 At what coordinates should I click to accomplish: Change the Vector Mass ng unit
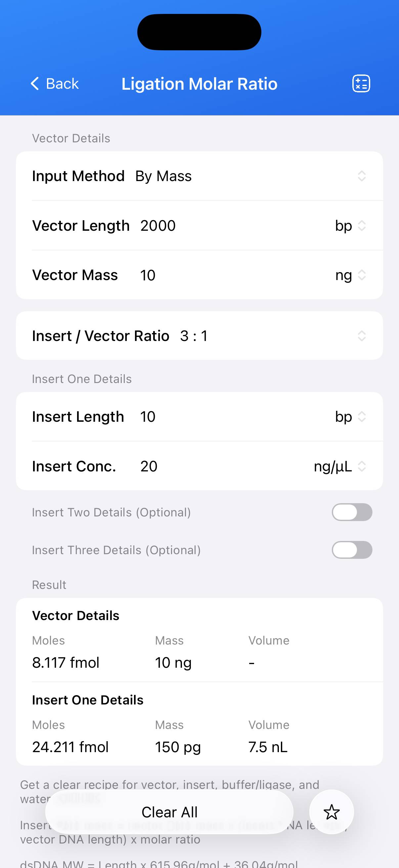[350, 275]
